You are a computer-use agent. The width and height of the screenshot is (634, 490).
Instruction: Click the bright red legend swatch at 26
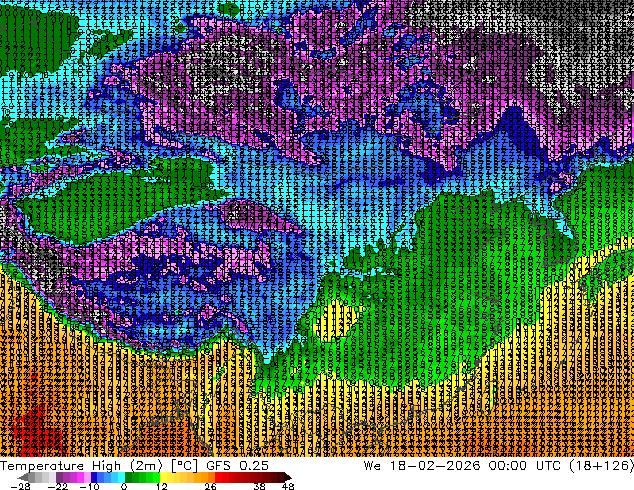coord(218,477)
